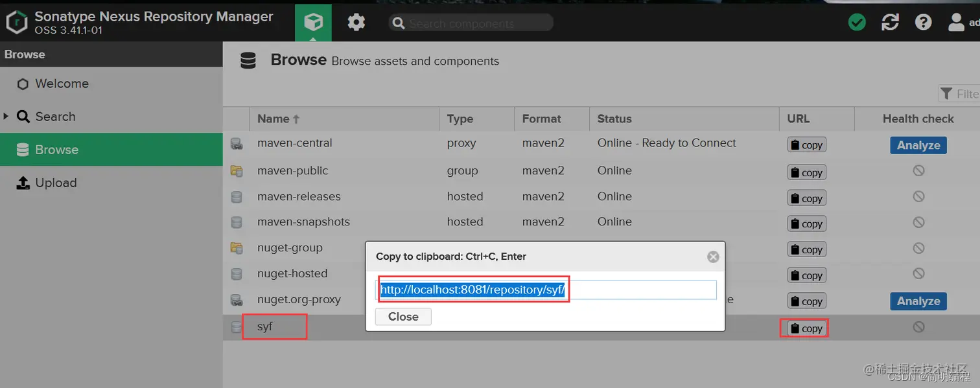Click the Search components field
This screenshot has width=980, height=388.
[471, 23]
